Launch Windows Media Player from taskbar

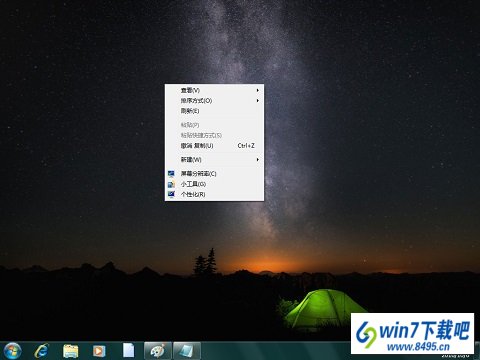point(99,351)
